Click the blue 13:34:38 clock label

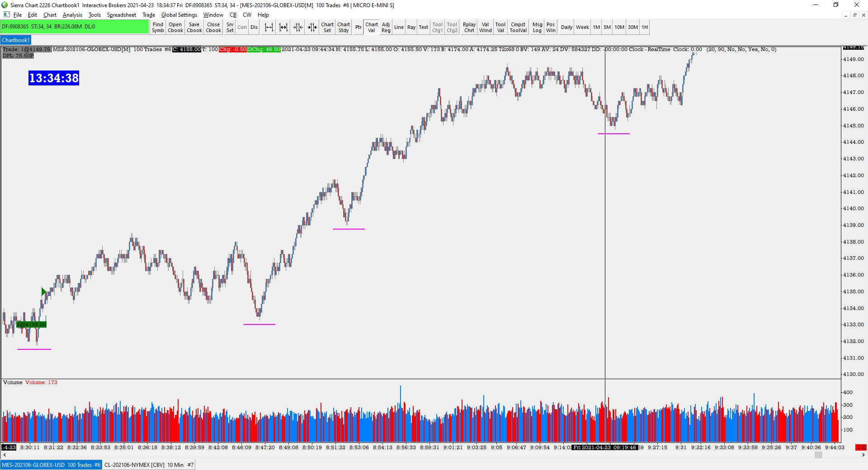click(x=54, y=78)
